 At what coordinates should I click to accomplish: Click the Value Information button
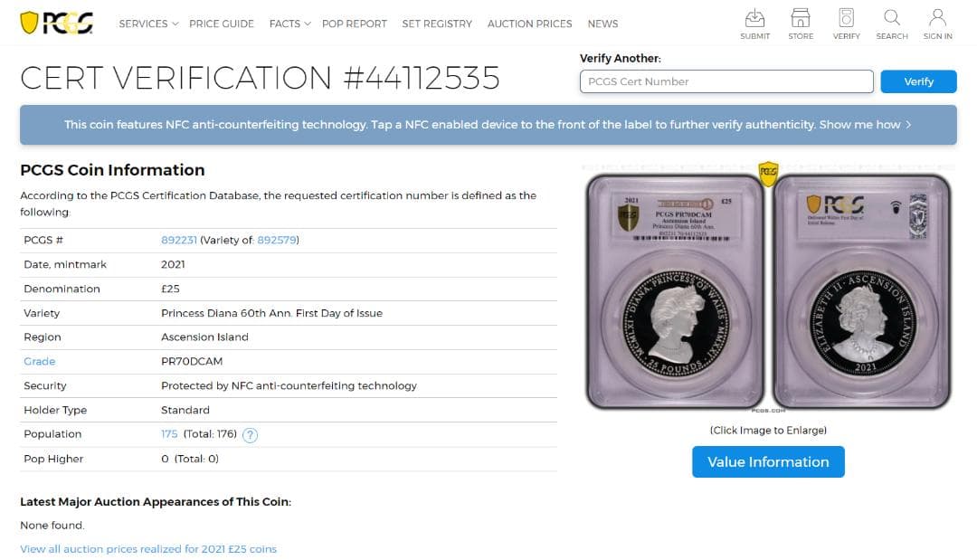pyautogui.click(x=768, y=461)
